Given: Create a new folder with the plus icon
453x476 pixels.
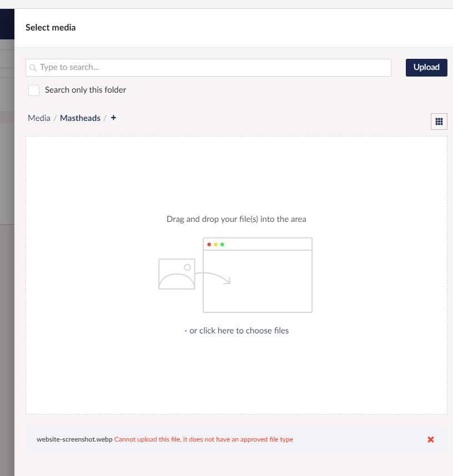Looking at the screenshot, I should 113,118.
